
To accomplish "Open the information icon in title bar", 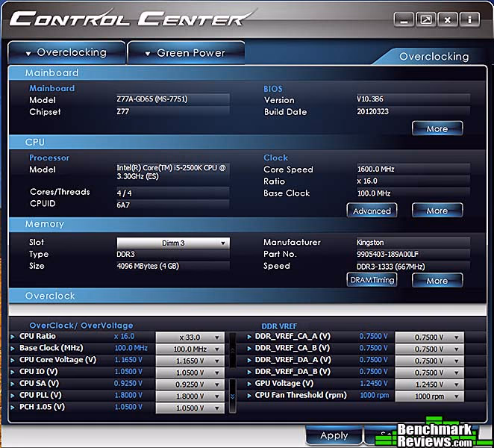I will (469, 20).
